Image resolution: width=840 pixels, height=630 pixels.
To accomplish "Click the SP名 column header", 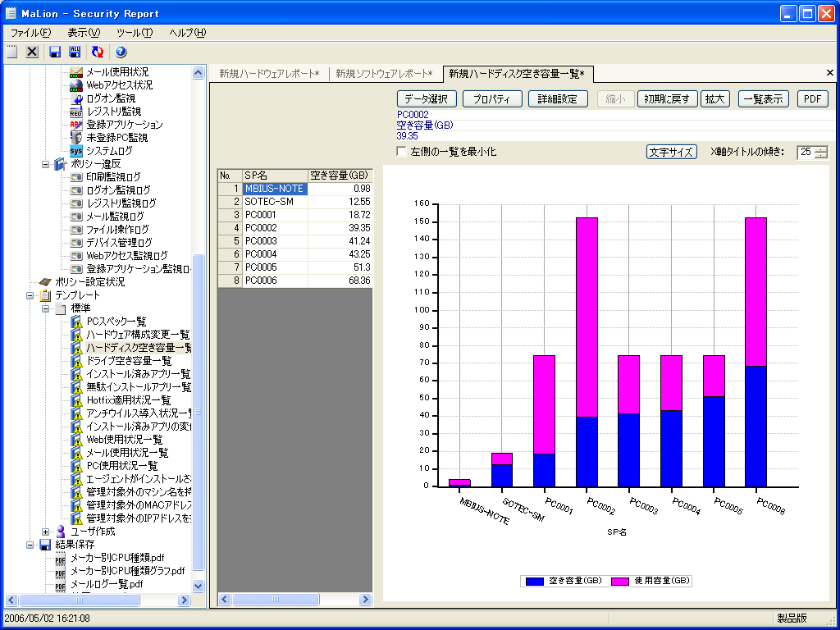I will pos(276,176).
